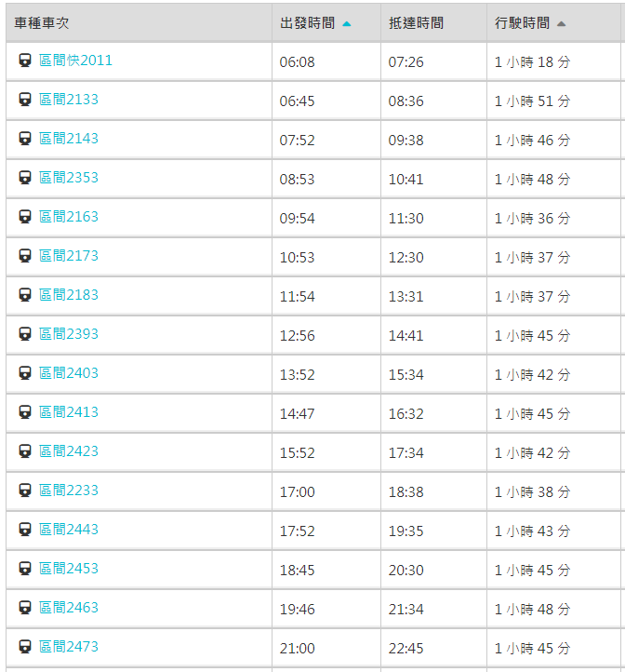The image size is (625, 672).
Task: Open train 區間2183 link
Action: point(68,295)
